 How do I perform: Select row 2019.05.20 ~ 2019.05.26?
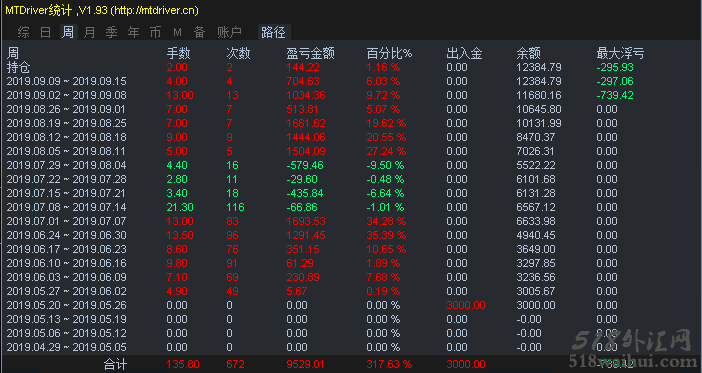pos(67,305)
